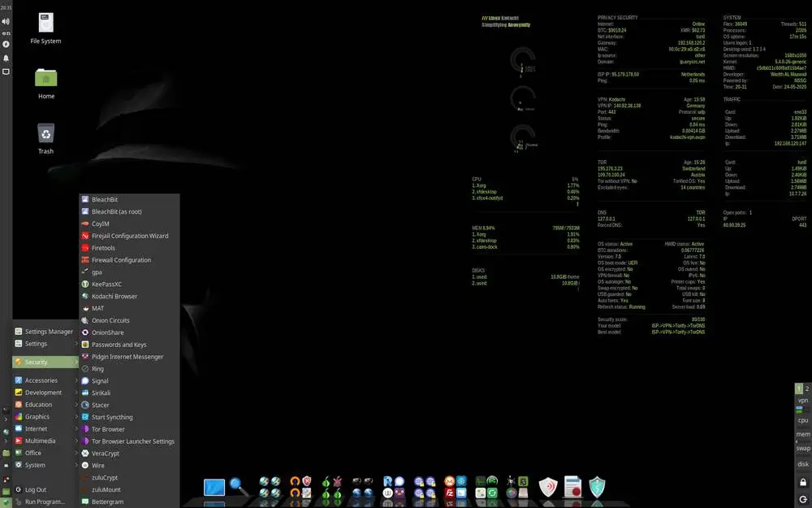The image size is (812, 508).
Task: Click the MAT icon
Action: pos(85,308)
